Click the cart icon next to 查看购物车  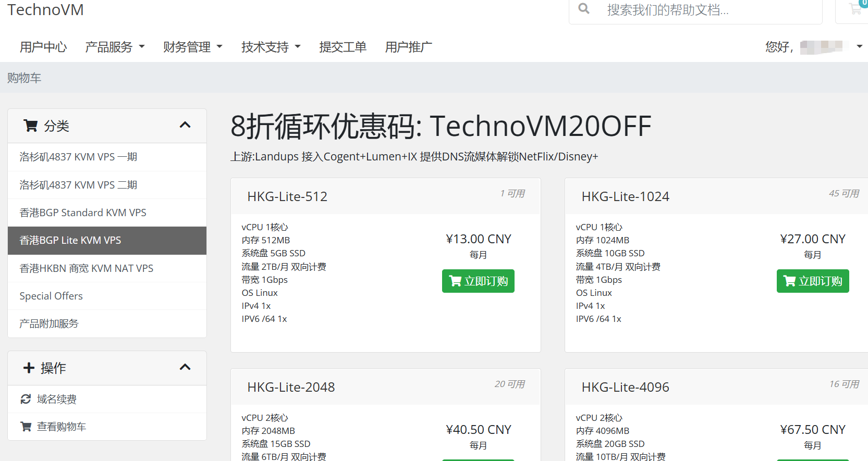(x=26, y=427)
